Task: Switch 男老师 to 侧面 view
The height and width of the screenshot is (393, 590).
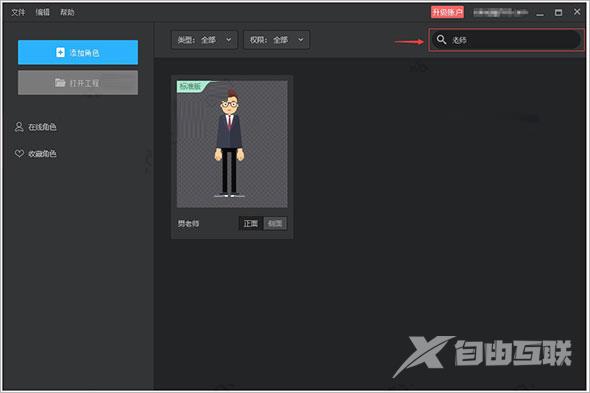Action: 275,224
